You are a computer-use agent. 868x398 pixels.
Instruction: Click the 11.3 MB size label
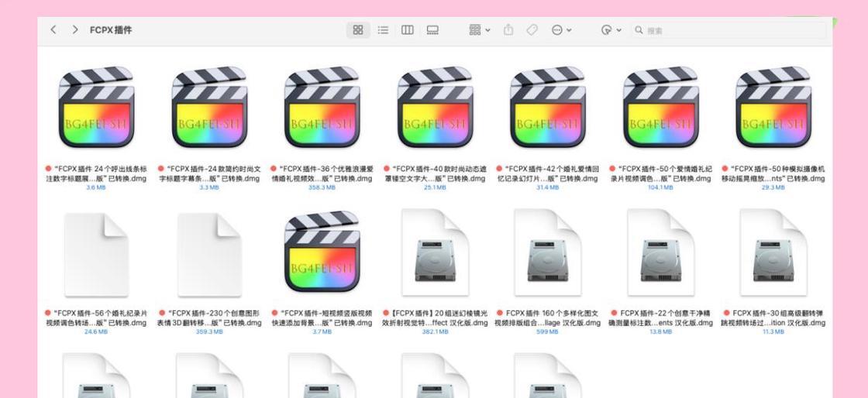pos(773,331)
